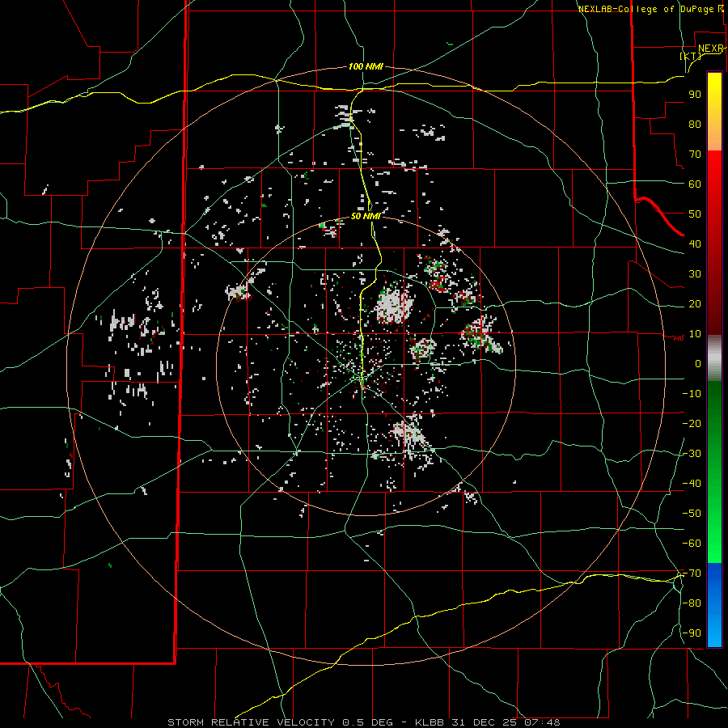Viewport: 728px width, 728px height.
Task: Click the 0 value on the velocity scale
Action: pyautogui.click(x=698, y=364)
